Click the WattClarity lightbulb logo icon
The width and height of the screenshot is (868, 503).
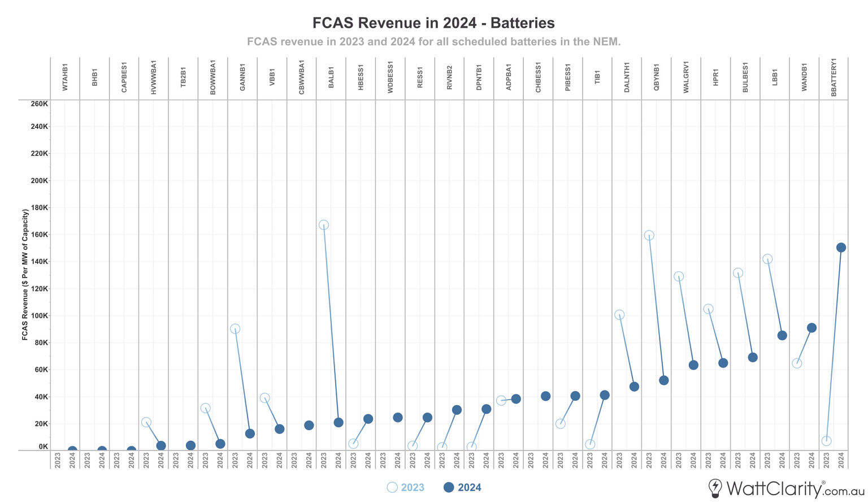[715, 487]
